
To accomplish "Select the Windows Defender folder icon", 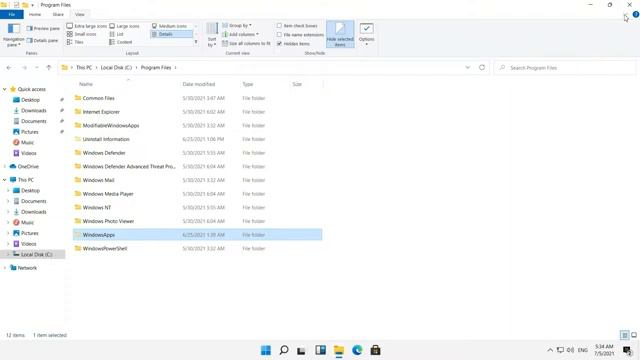I will pyautogui.click(x=78, y=153).
